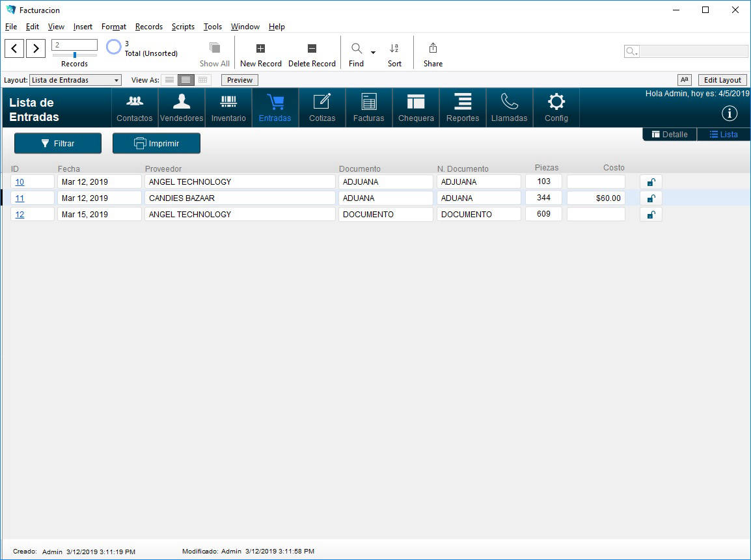Open the Contactos section

click(x=135, y=108)
